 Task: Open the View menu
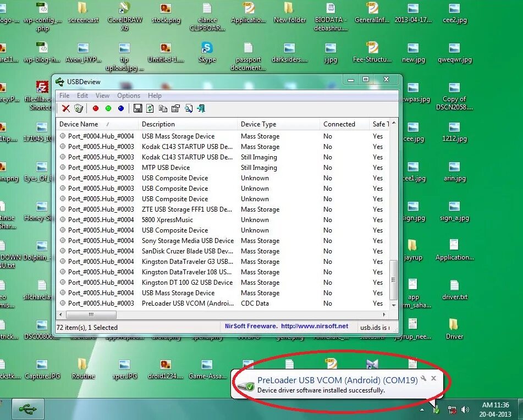pyautogui.click(x=102, y=96)
